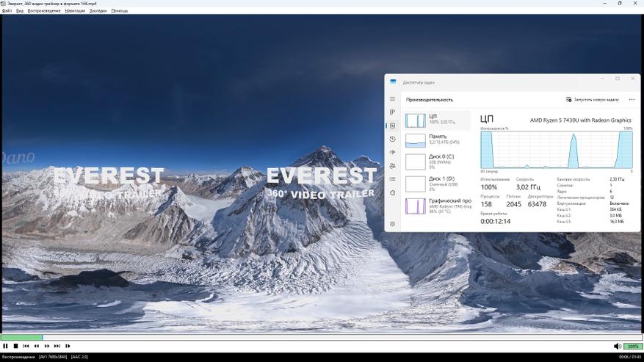Minimize the media player window

(604, 3)
